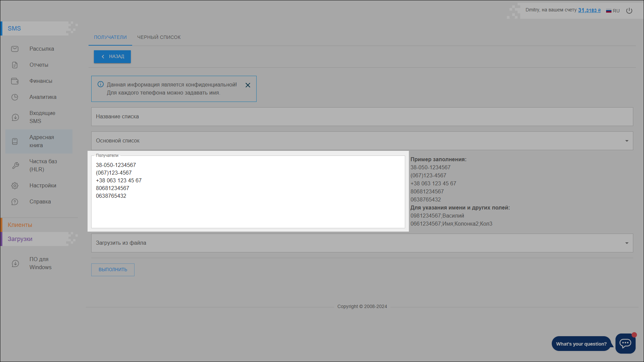
Task: Select the Получатели tab
Action: point(110,37)
